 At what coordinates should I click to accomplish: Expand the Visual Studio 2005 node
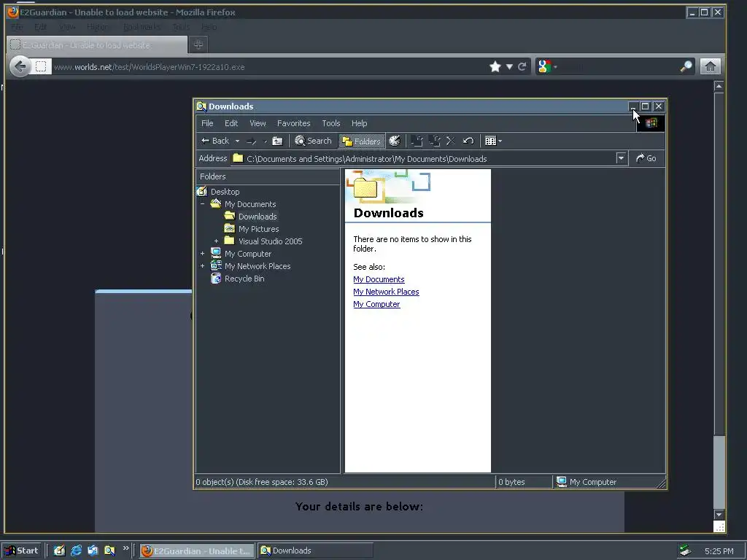(x=216, y=241)
